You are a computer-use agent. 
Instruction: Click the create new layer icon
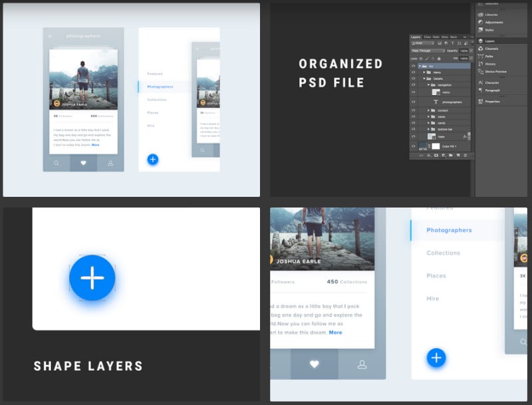458,155
